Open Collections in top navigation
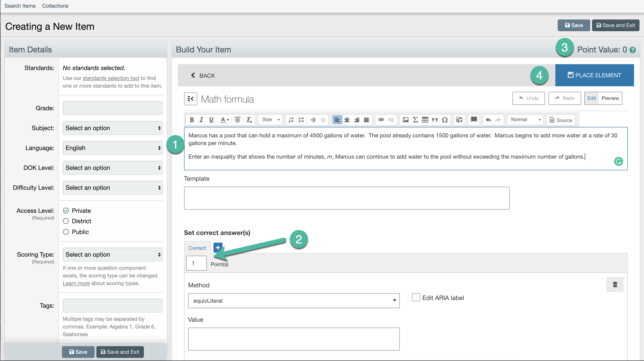This screenshot has height=361, width=644. 55,6
